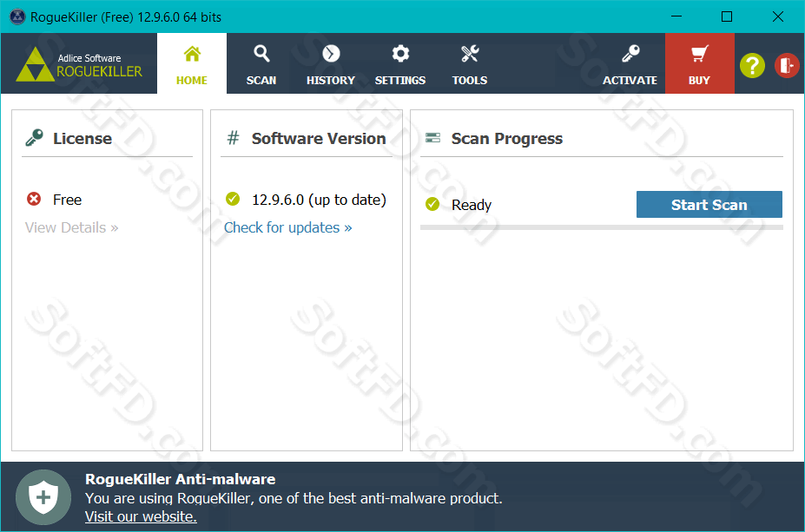The image size is (805, 532).
Task: Minimize the RogueKiller window
Action: tap(676, 16)
